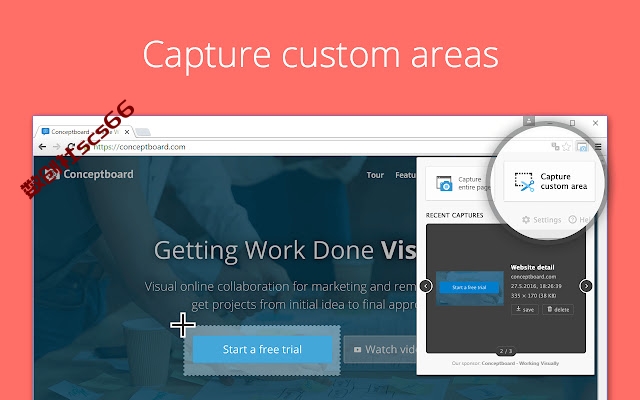Click the scissors custom area icon

[x=524, y=182]
